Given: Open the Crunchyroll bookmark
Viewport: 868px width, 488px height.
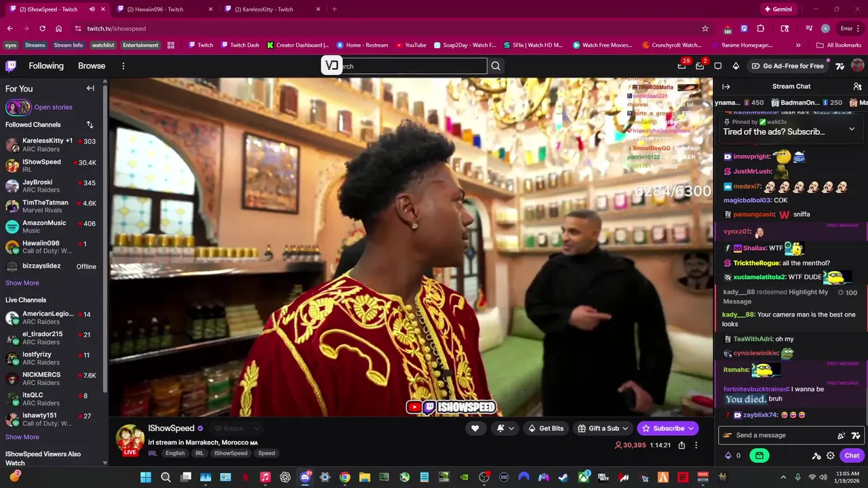Looking at the screenshot, I should click(671, 45).
